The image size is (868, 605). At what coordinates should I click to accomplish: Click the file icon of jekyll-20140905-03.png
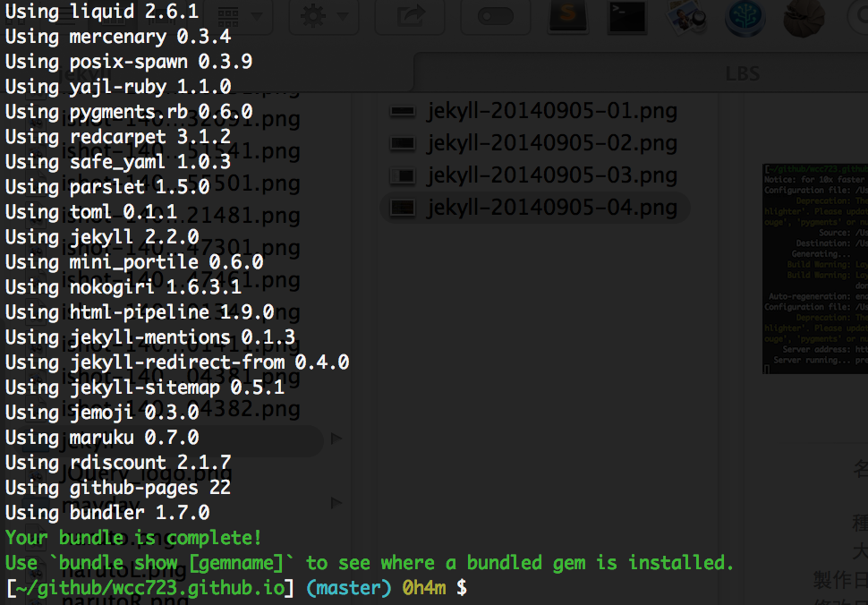pos(403,175)
